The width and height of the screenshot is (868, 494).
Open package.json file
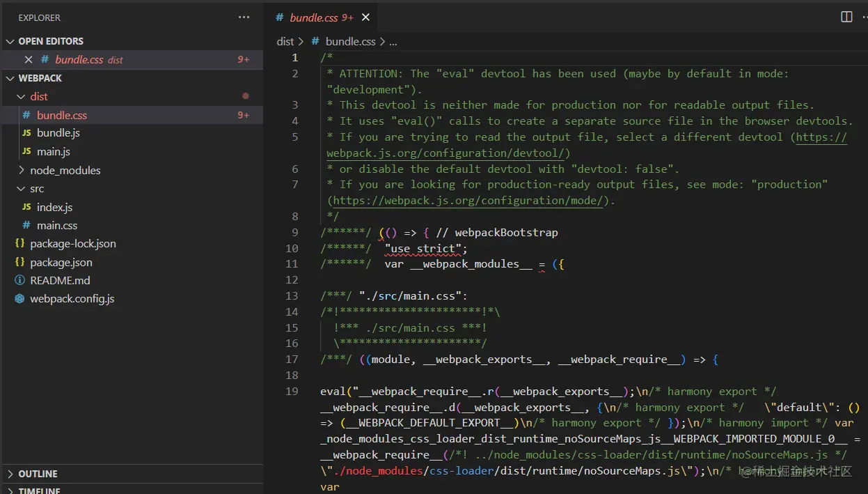(132, 262)
